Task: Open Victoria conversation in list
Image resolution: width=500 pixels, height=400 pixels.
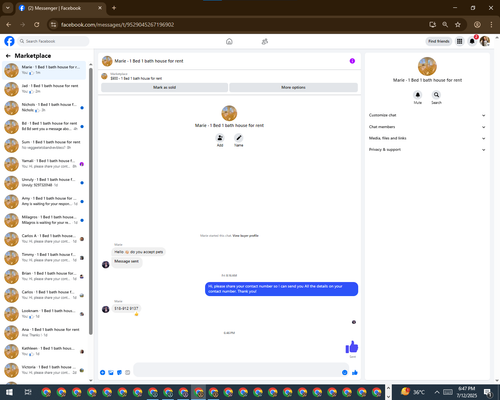Action: [44, 370]
